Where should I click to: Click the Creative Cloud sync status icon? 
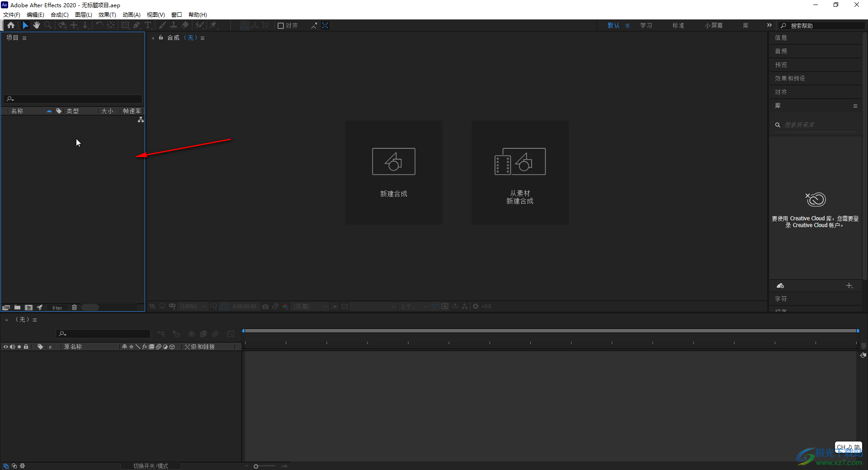click(780, 286)
